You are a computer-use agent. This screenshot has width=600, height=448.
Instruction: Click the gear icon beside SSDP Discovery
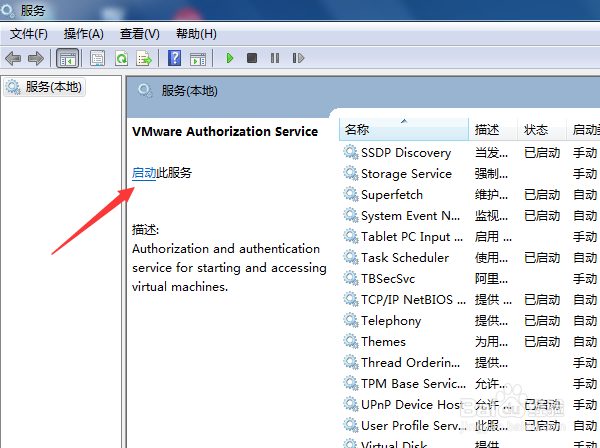pos(350,152)
